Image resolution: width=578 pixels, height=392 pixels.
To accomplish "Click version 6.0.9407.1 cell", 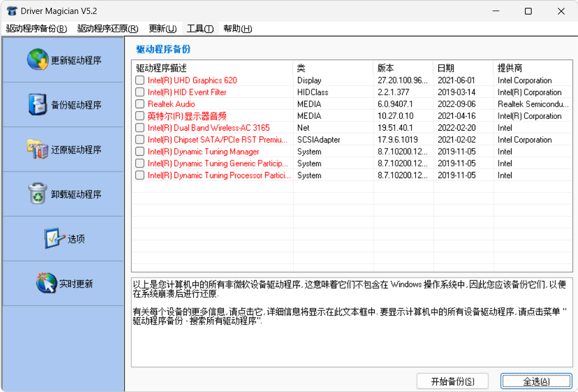I will pos(395,104).
